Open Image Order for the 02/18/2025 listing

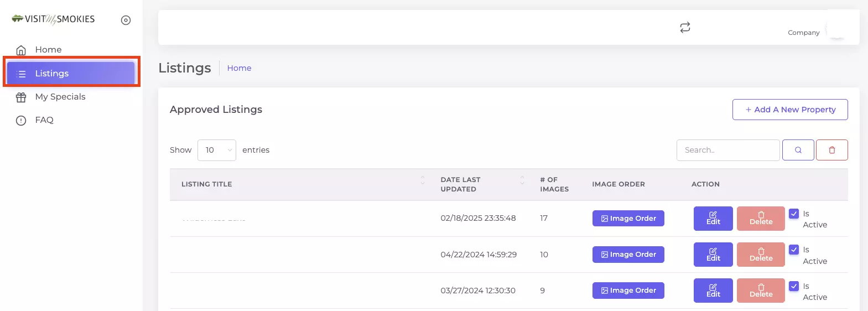628,219
